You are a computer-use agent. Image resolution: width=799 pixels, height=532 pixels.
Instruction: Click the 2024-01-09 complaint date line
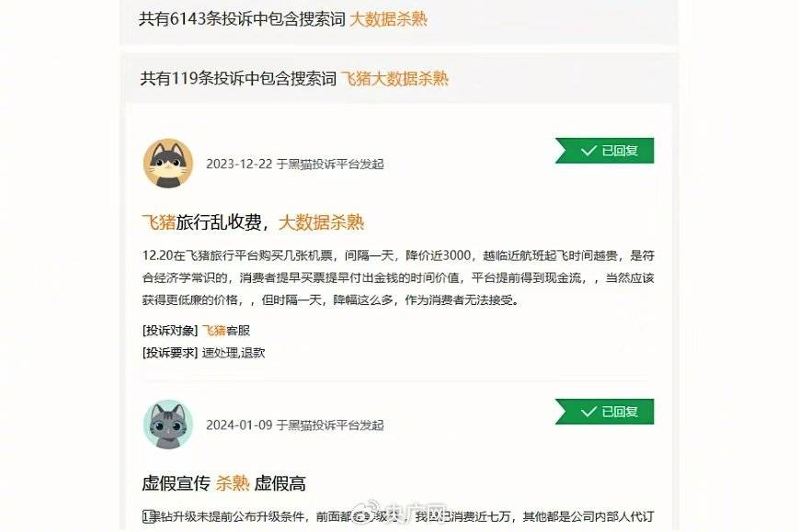(295, 425)
